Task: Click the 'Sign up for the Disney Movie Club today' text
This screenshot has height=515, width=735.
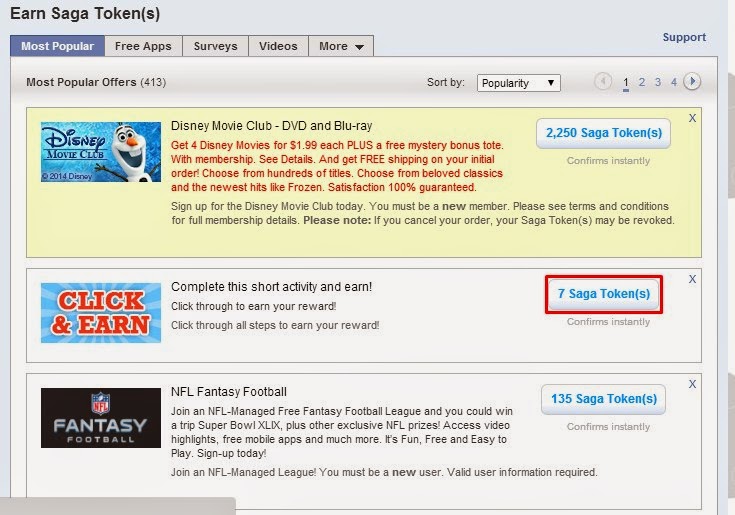Action: click(422, 213)
